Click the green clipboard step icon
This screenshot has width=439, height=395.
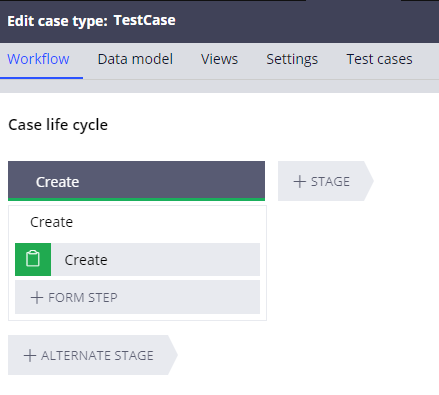(x=33, y=259)
